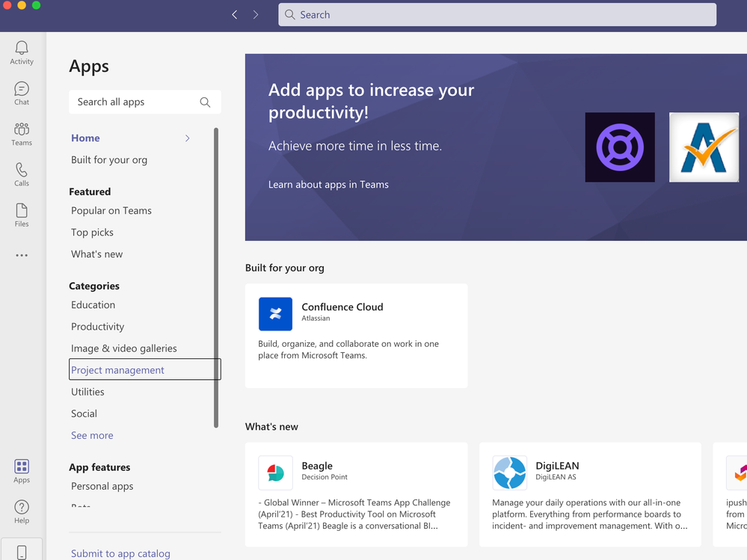This screenshot has width=747, height=560.
Task: Click the macOS green fullscreen button
Action: click(x=36, y=4)
